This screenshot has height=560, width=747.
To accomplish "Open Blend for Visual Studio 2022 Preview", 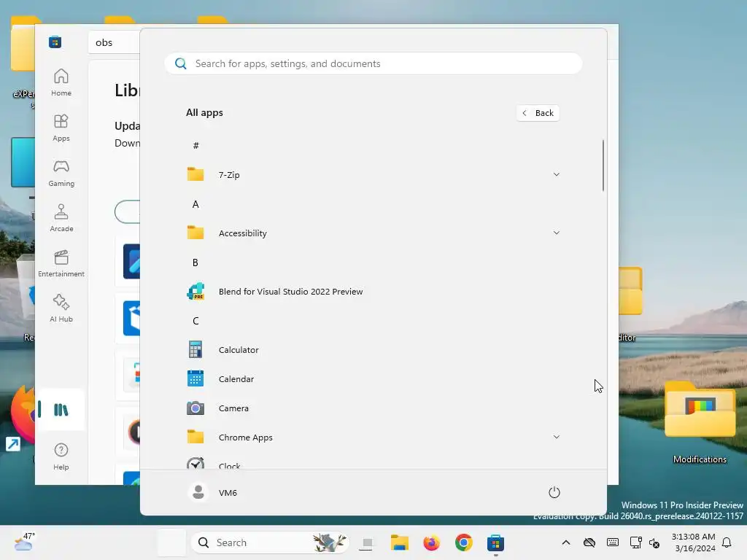I will coord(373,292).
